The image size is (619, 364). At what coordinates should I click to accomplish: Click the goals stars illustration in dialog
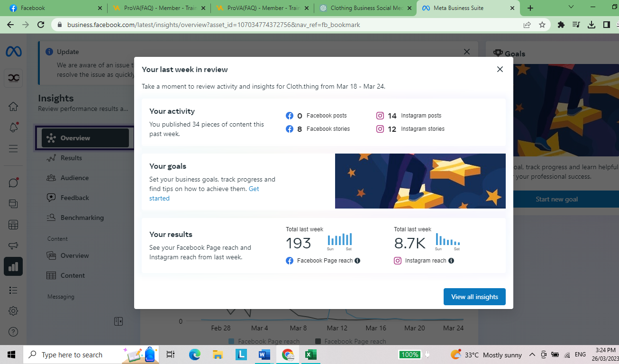coord(420,181)
